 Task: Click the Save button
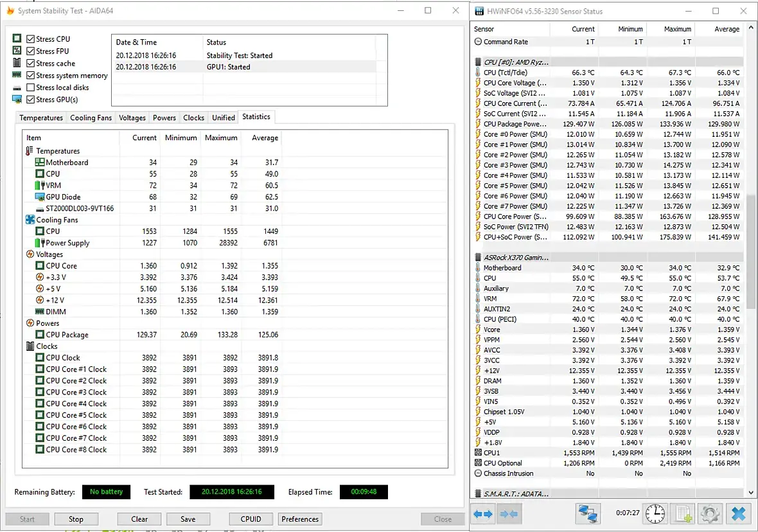[x=188, y=519]
